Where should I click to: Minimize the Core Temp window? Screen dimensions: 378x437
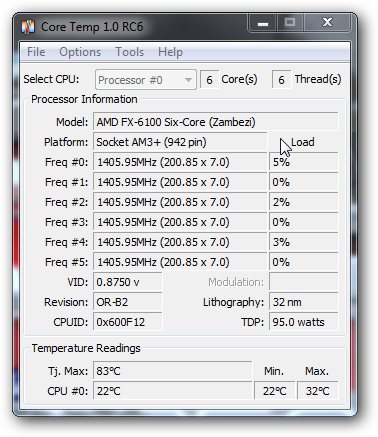click(x=263, y=23)
